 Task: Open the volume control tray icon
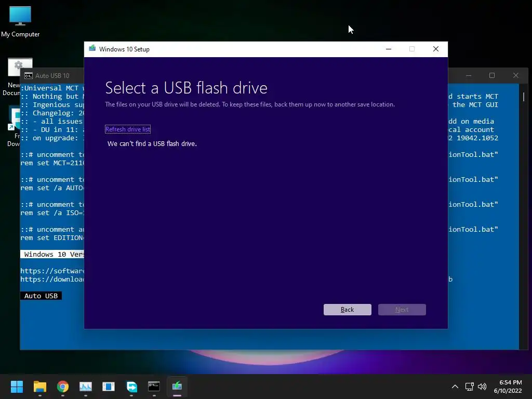tap(482, 387)
